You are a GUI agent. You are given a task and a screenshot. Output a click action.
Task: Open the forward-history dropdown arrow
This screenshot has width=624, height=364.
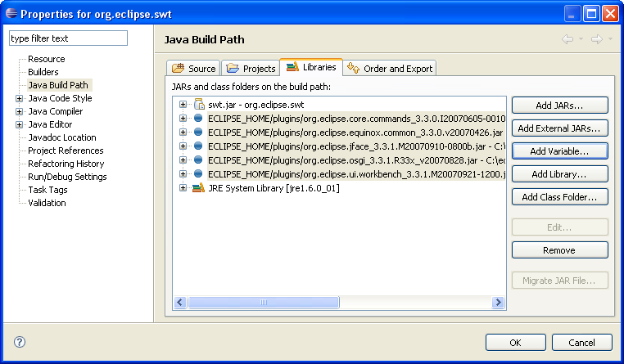tap(610, 39)
